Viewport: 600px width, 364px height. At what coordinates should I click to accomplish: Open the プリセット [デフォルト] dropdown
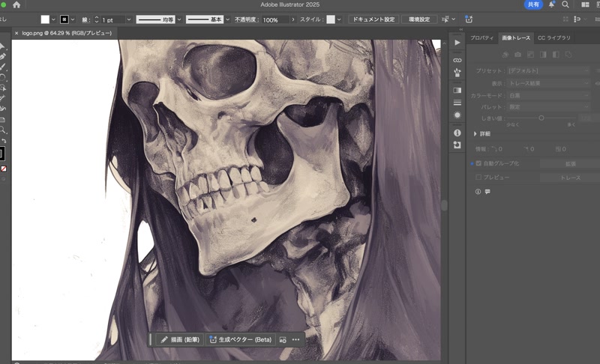click(x=548, y=70)
